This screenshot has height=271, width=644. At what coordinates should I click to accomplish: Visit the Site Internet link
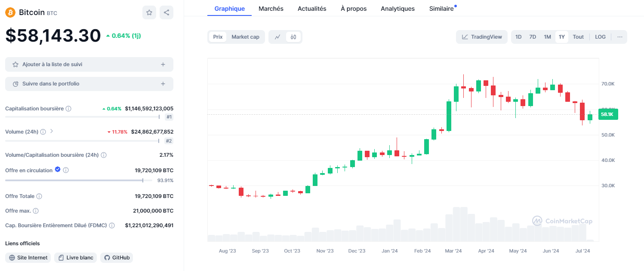click(28, 257)
